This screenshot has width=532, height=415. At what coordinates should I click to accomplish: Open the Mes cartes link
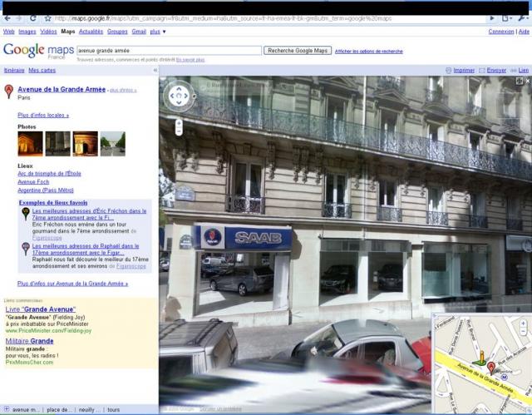click(x=42, y=70)
